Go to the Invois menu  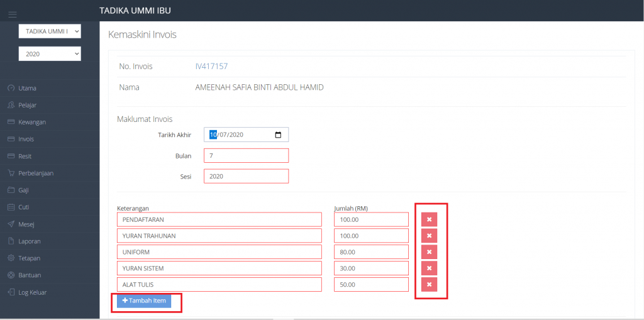coord(26,139)
